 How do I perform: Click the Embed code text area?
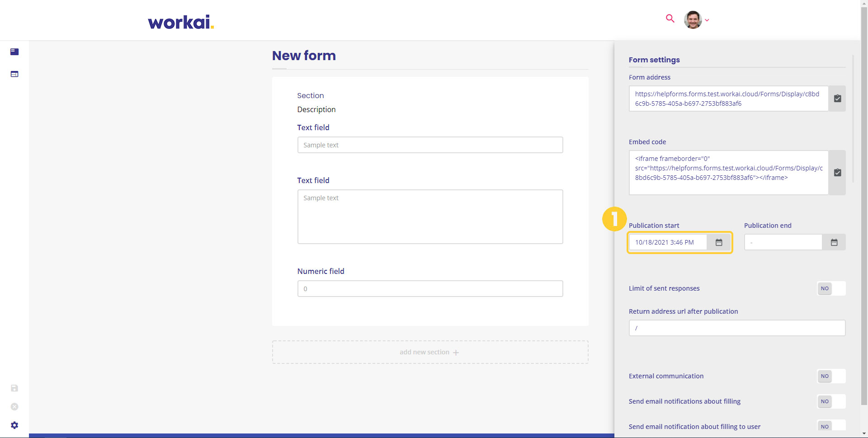click(729, 173)
